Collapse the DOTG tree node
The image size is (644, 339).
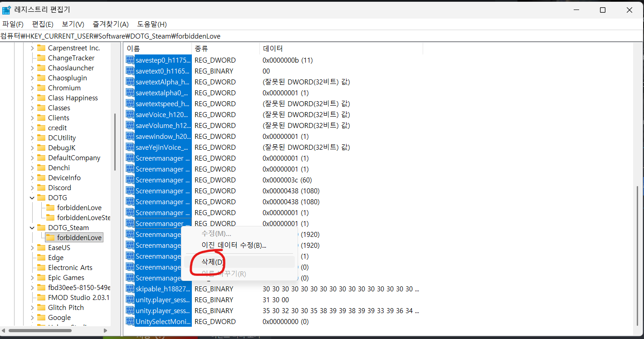click(32, 198)
